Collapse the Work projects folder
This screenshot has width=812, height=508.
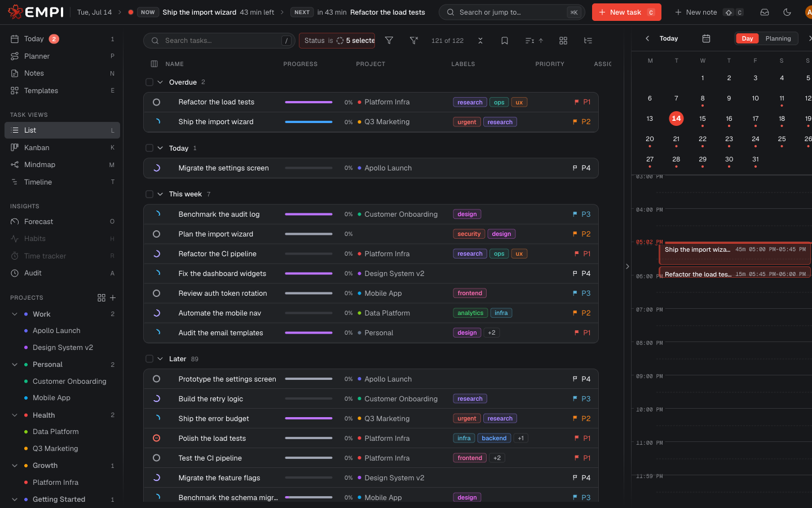tap(15, 314)
